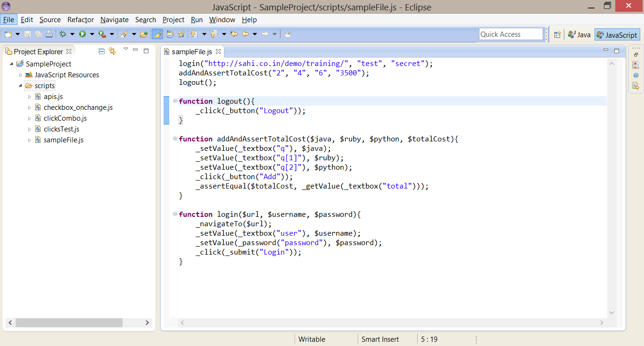Image resolution: width=644 pixels, height=346 pixels.
Task: Click Collapse All in Project Explorer
Action: (102, 51)
